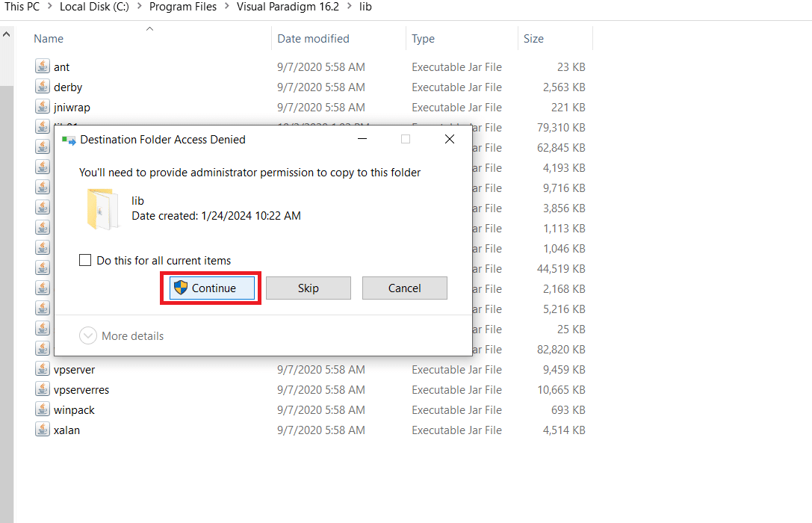Click This PC in address bar
812x523 pixels.
[22, 7]
